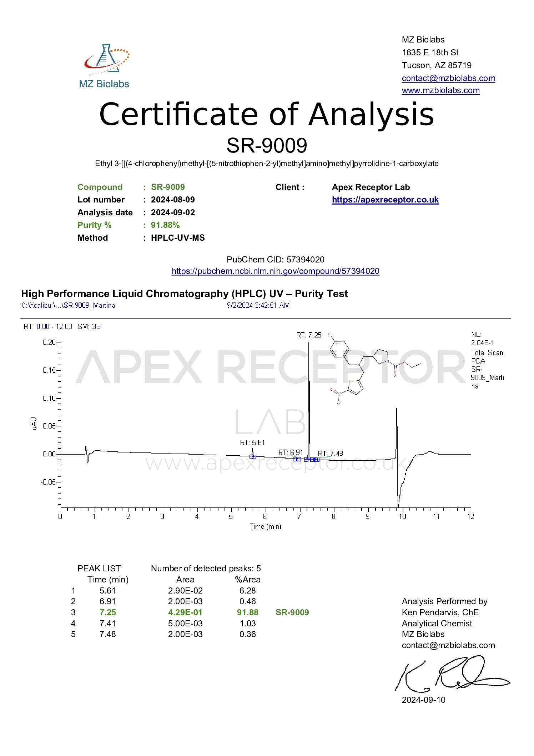The height and width of the screenshot is (756, 534).
Task: Select the peak 5 %Area value 0.36
Action: (x=248, y=634)
